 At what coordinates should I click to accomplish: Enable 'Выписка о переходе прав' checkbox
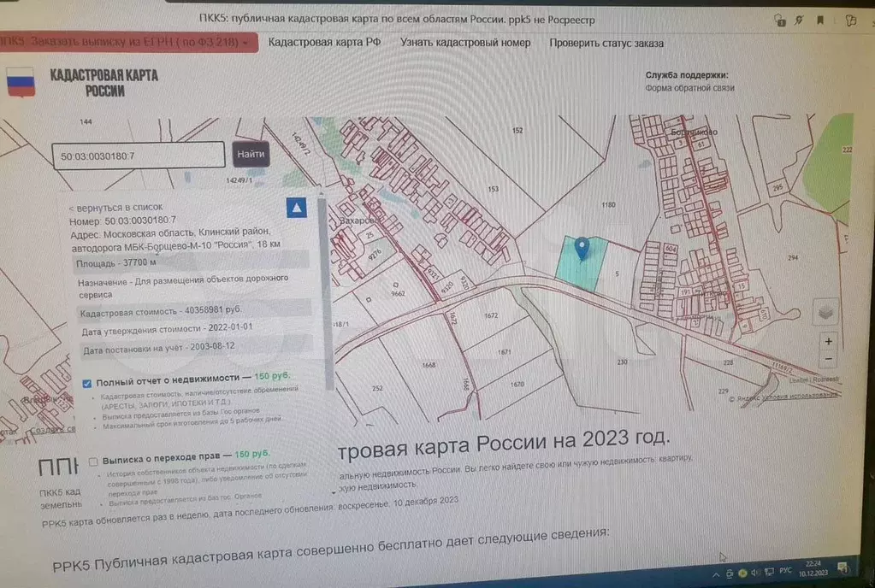point(93,462)
